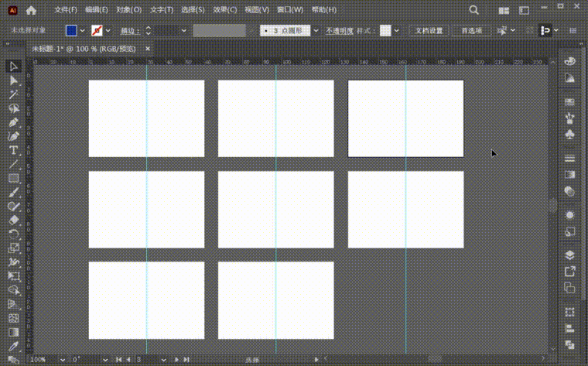Select the Curvature tool
The image size is (588, 366).
click(13, 136)
